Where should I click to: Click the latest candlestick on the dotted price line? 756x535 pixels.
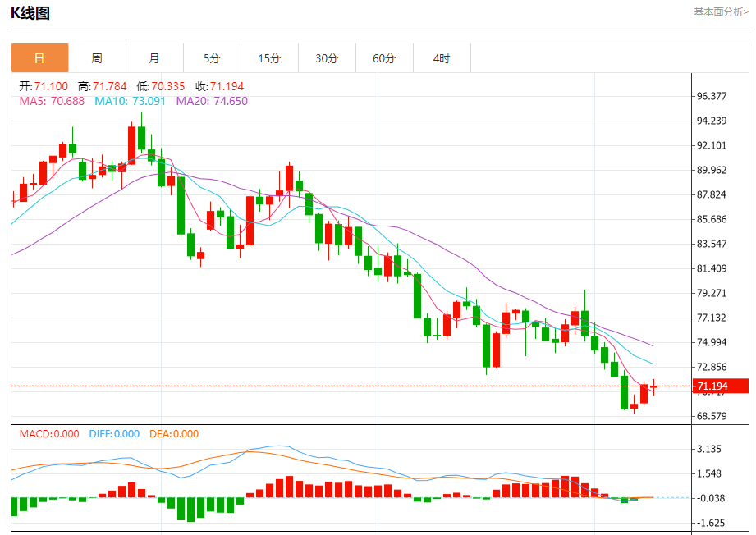[x=653, y=386]
